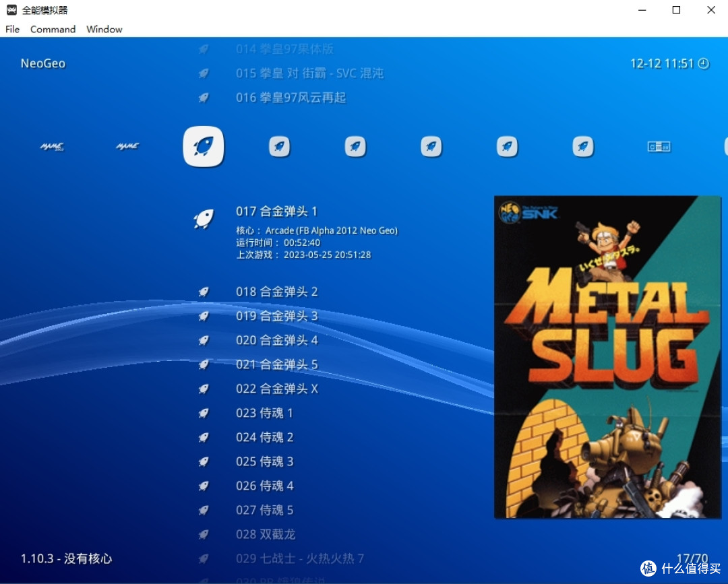
Task: Click the rocket icon beside 015 拳皇 对 街霸
Action: point(204,73)
